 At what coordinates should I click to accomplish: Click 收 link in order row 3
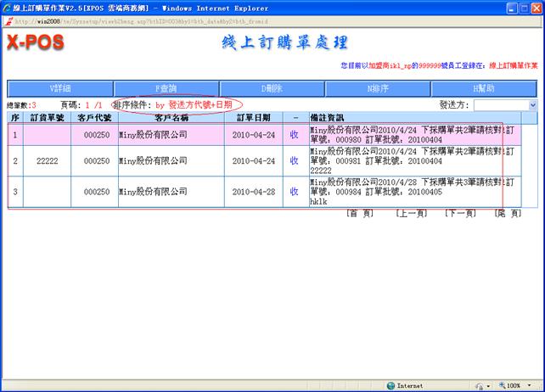[294, 192]
